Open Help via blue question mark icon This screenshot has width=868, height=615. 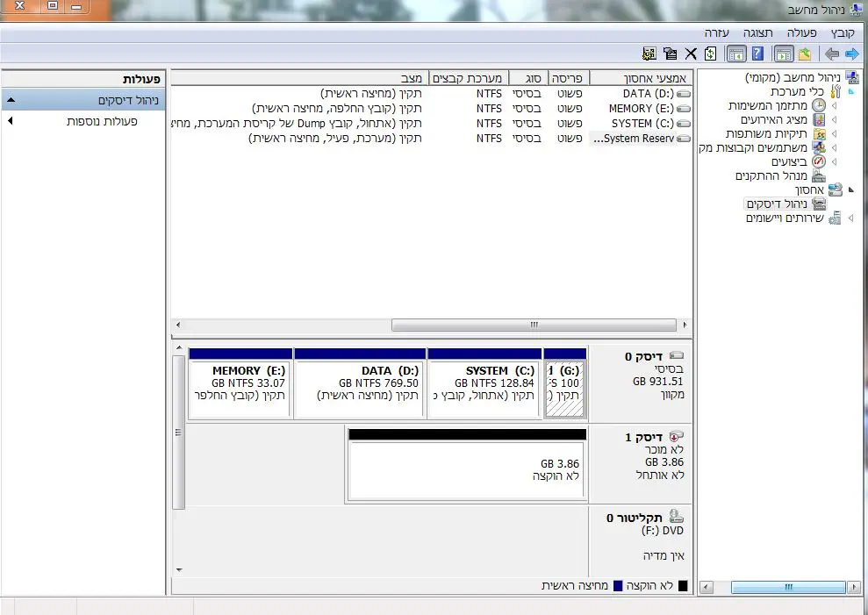[x=757, y=54]
